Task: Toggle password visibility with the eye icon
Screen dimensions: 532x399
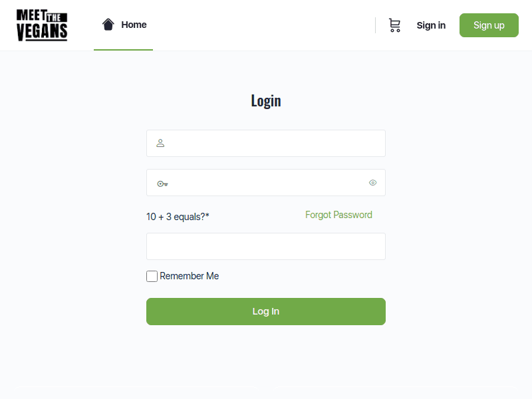Action: [372, 182]
